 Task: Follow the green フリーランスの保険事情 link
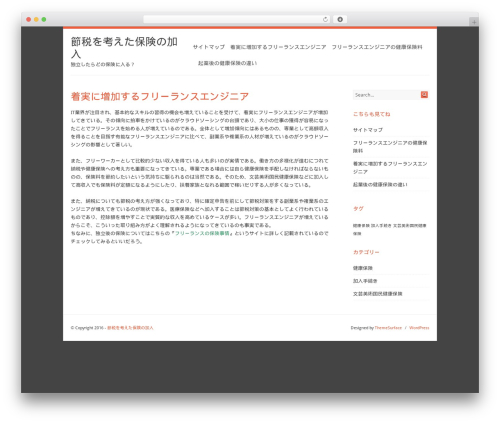point(202,233)
